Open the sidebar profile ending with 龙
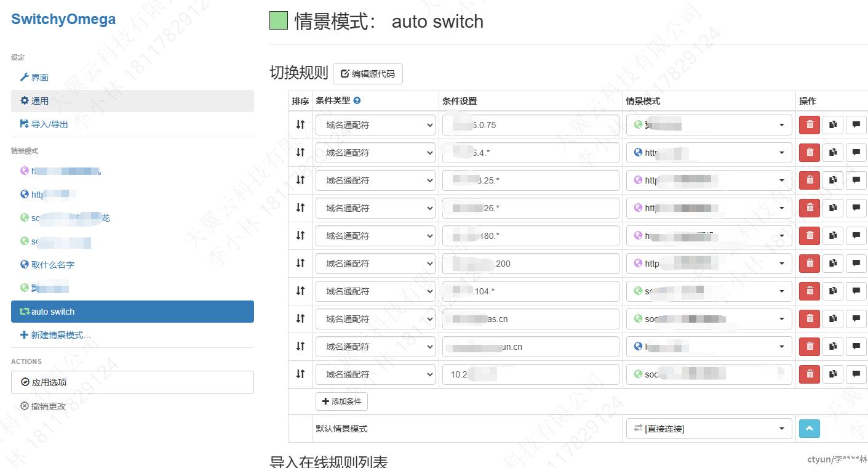This screenshot has height=468, width=868. [132, 218]
